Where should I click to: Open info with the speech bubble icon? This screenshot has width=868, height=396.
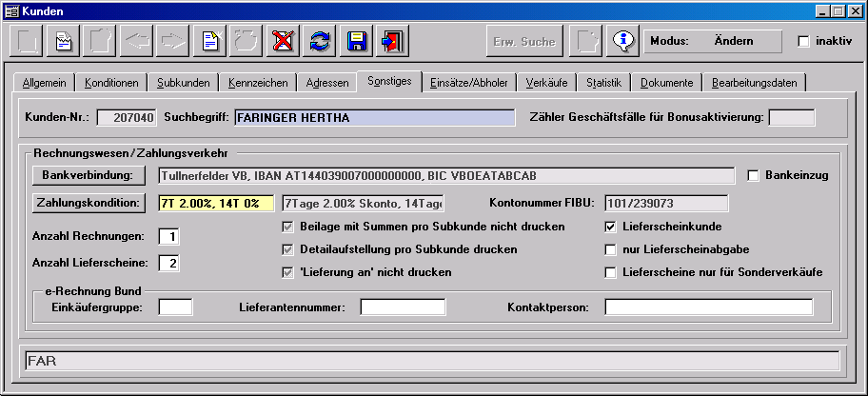click(x=622, y=41)
